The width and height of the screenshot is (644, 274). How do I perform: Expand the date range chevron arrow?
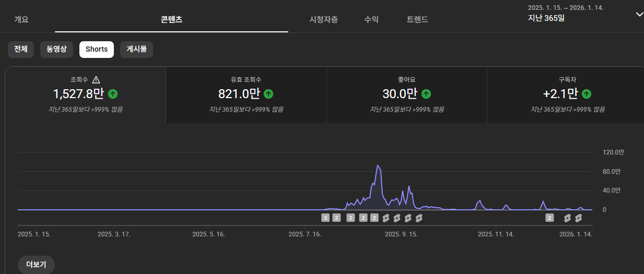pyautogui.click(x=639, y=15)
